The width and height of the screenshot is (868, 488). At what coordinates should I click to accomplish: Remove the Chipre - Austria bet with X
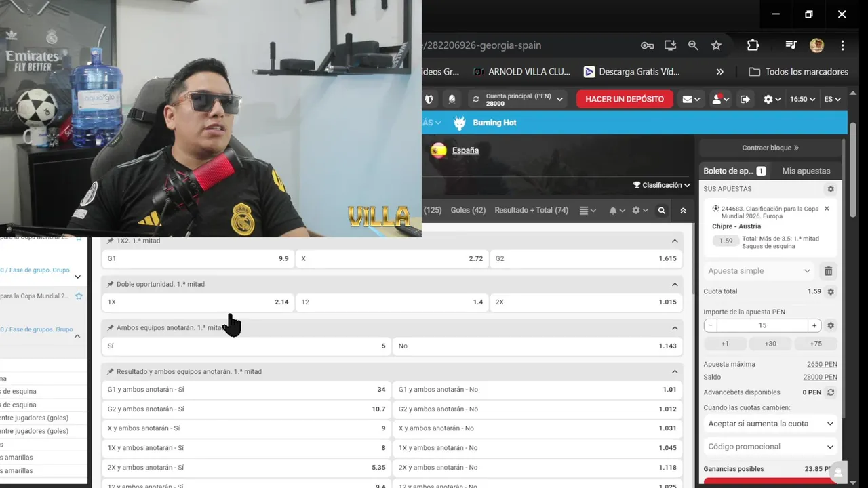point(827,209)
